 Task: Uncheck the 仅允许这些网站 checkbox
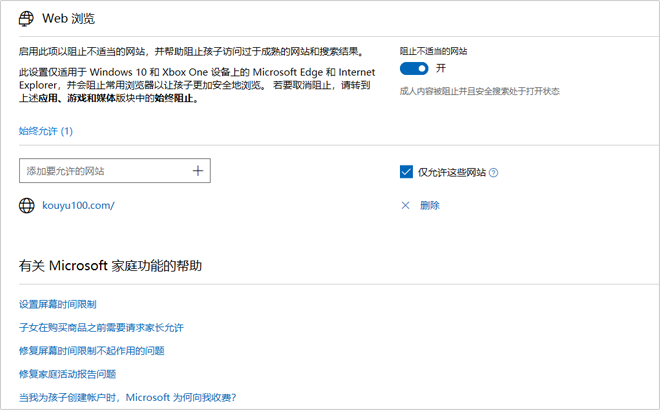(406, 172)
